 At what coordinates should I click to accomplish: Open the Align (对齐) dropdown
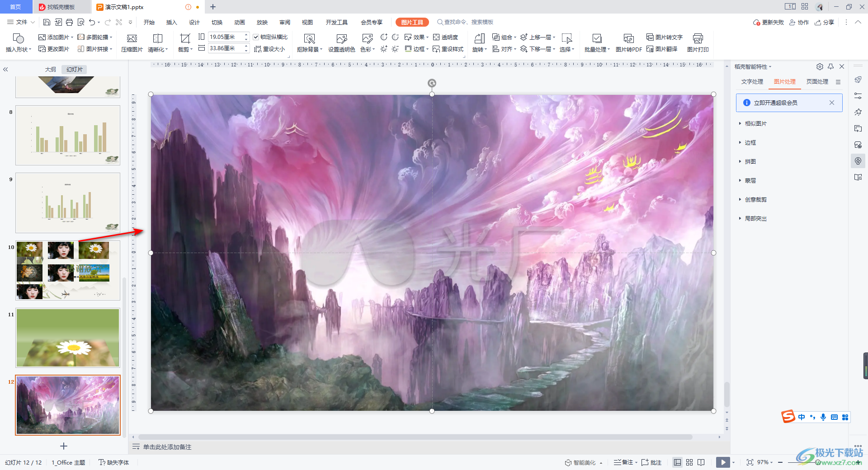[x=505, y=49]
